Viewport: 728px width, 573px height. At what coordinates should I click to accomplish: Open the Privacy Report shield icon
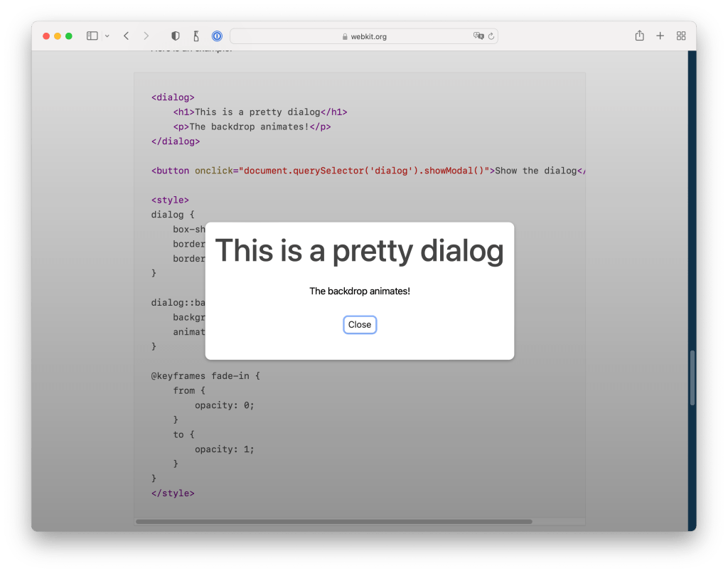[x=175, y=36]
